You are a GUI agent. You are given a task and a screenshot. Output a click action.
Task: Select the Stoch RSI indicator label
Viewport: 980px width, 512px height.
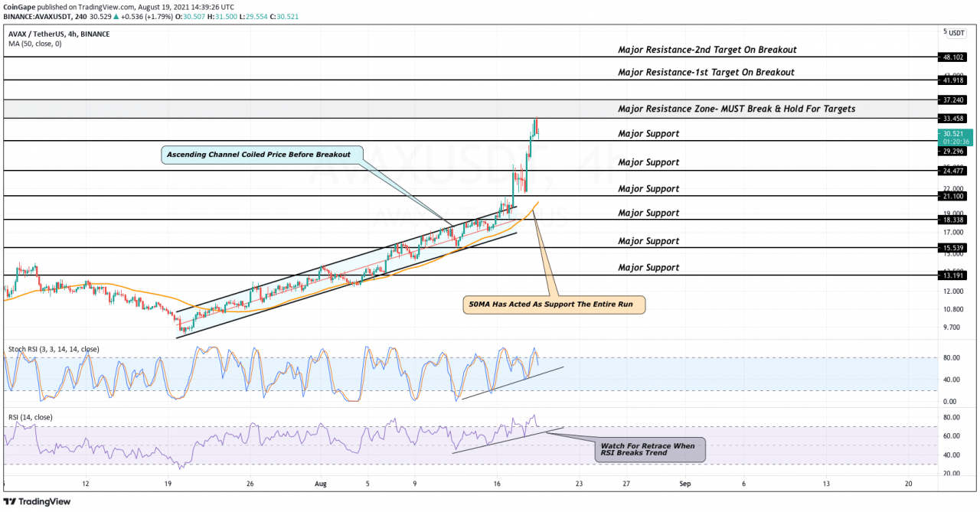[54, 349]
